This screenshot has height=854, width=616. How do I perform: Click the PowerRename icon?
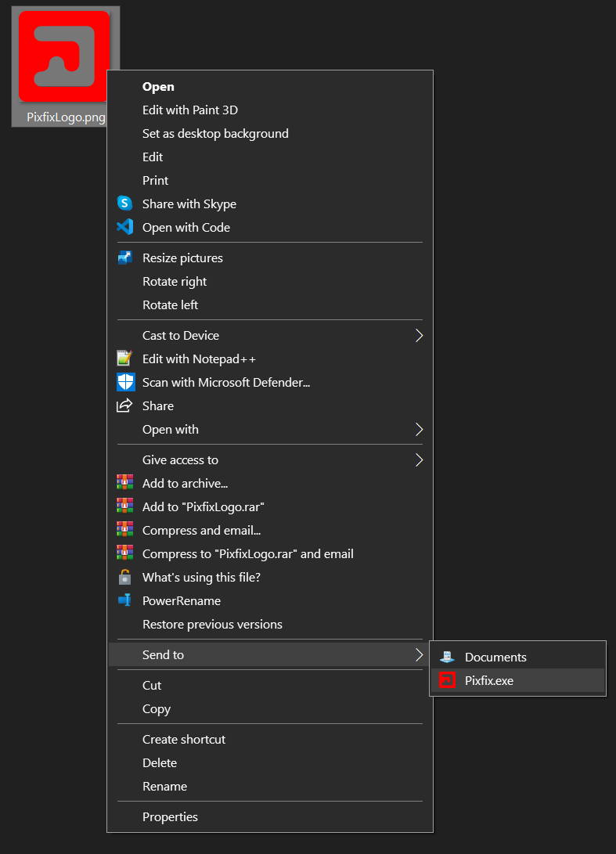click(x=124, y=600)
